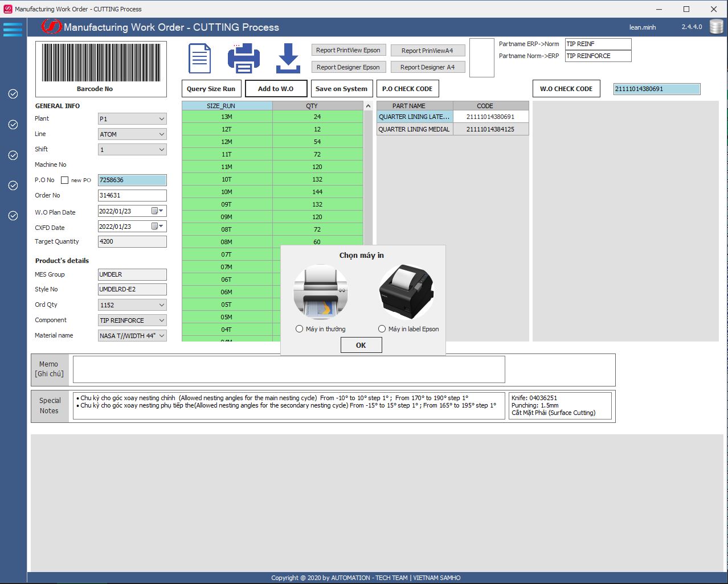Click the database icon beside version number

pos(716,27)
